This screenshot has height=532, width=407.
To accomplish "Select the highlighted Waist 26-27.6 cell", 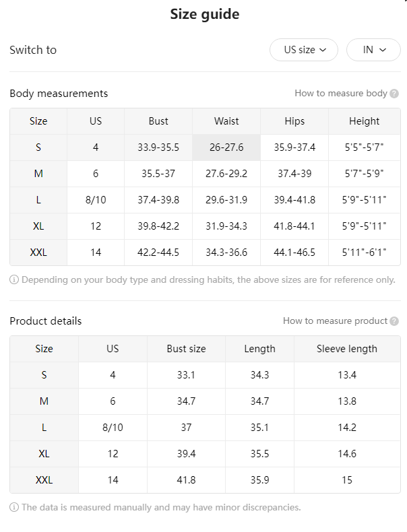I will [226, 147].
